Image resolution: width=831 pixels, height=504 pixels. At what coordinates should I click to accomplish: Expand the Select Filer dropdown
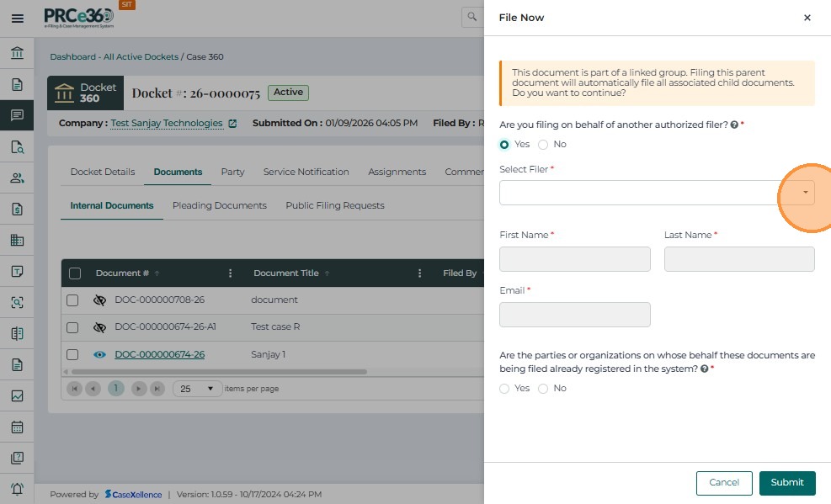click(805, 193)
